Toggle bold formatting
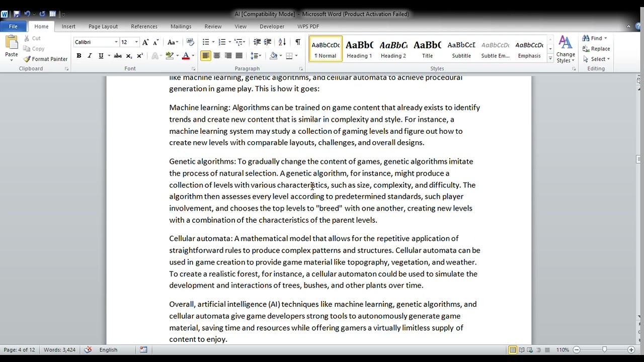This screenshot has height=362, width=644. [x=79, y=56]
